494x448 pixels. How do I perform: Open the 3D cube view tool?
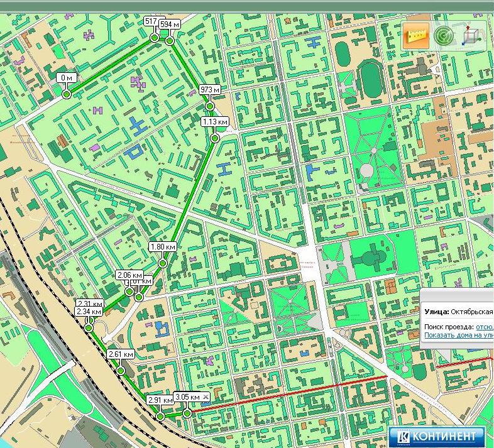(x=471, y=36)
